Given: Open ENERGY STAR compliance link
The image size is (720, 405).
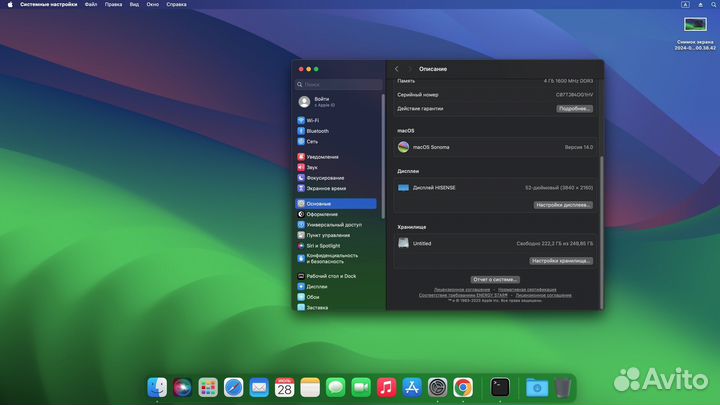Looking at the screenshot, I should 463,295.
